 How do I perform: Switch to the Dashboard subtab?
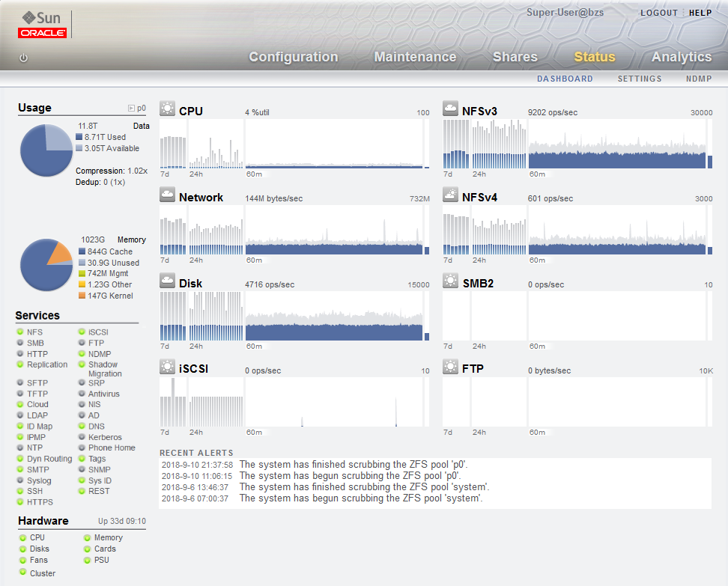(x=565, y=79)
